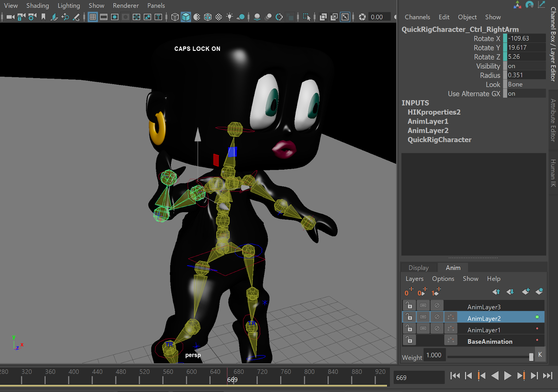Toggle the Textured checker sphere icon
The width and height of the screenshot is (558, 392).
[219, 17]
